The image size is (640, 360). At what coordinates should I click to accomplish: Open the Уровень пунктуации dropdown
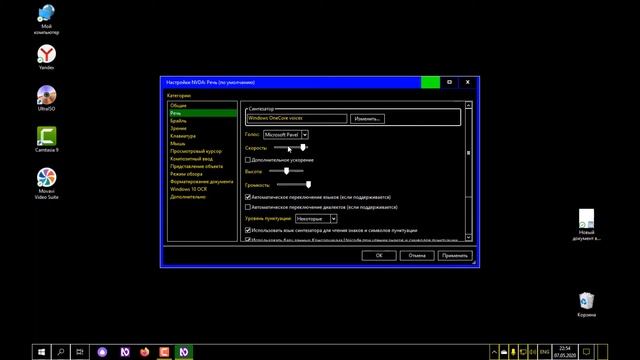coord(316,219)
